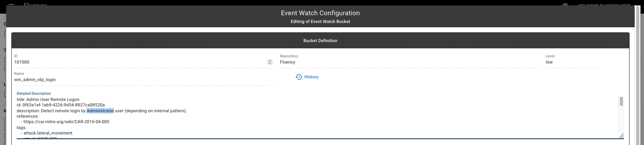Image resolution: width=644 pixels, height=145 pixels.
Task: Select the Level field showing low
Action: pos(571,62)
